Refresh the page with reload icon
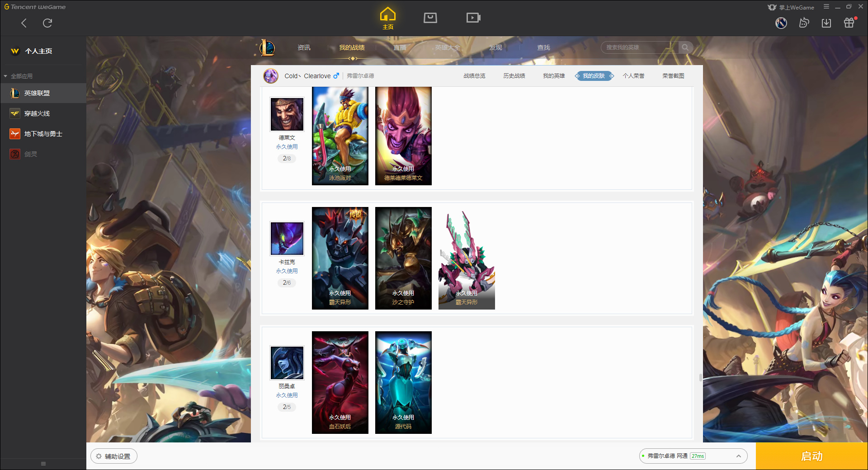The height and width of the screenshot is (470, 868). tap(47, 23)
